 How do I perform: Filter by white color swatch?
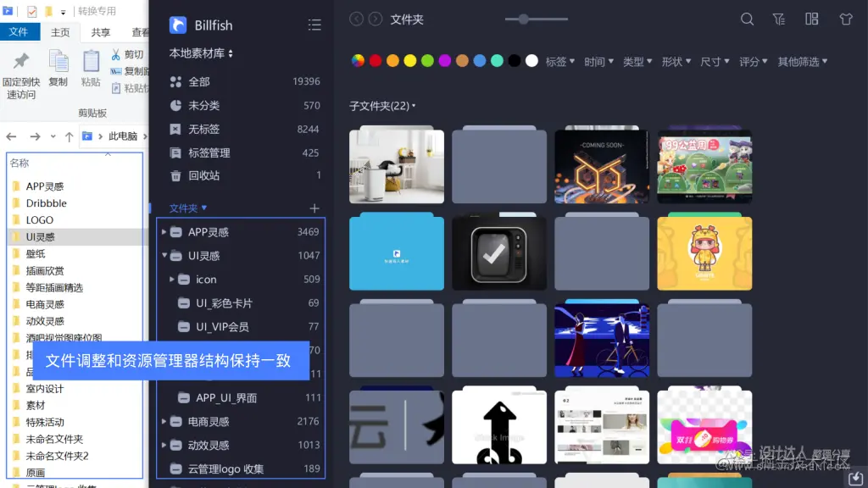click(x=531, y=61)
